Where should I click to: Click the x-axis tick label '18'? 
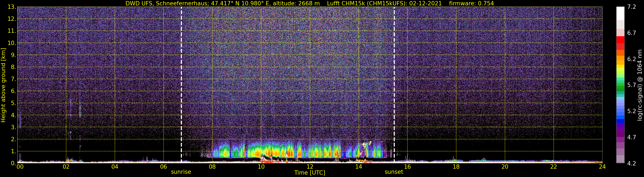456,167
